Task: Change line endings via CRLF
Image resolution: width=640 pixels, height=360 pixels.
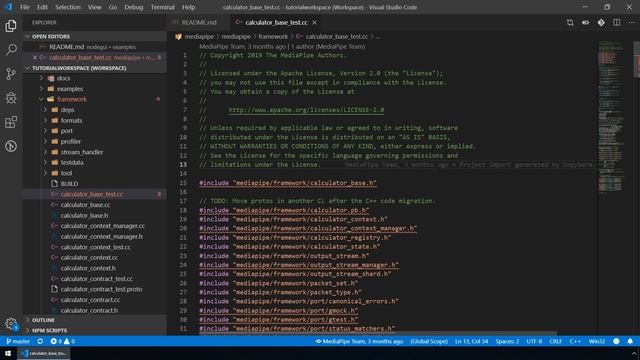Action: click(556, 341)
